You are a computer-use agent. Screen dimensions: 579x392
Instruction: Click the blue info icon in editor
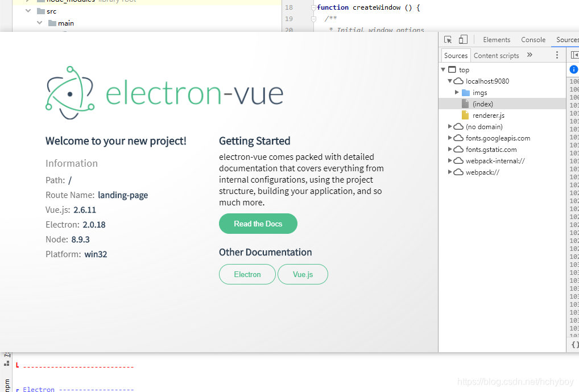pyautogui.click(x=573, y=69)
